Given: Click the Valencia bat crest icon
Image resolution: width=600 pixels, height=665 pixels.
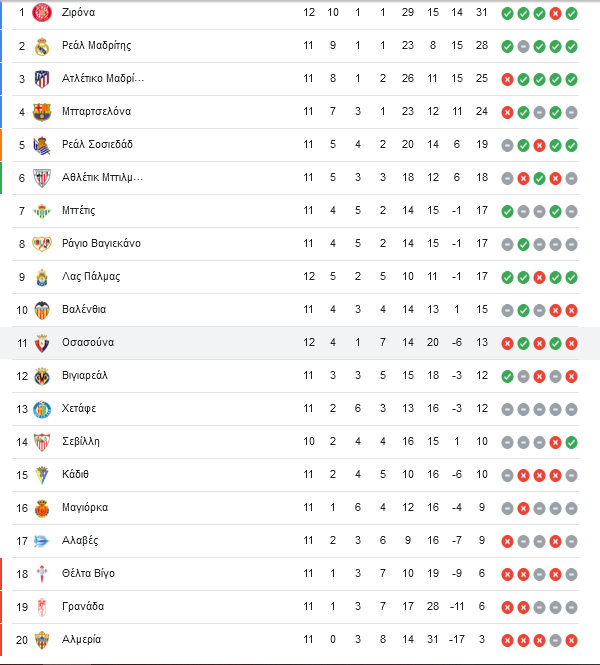Looking at the screenshot, I should point(42,310).
